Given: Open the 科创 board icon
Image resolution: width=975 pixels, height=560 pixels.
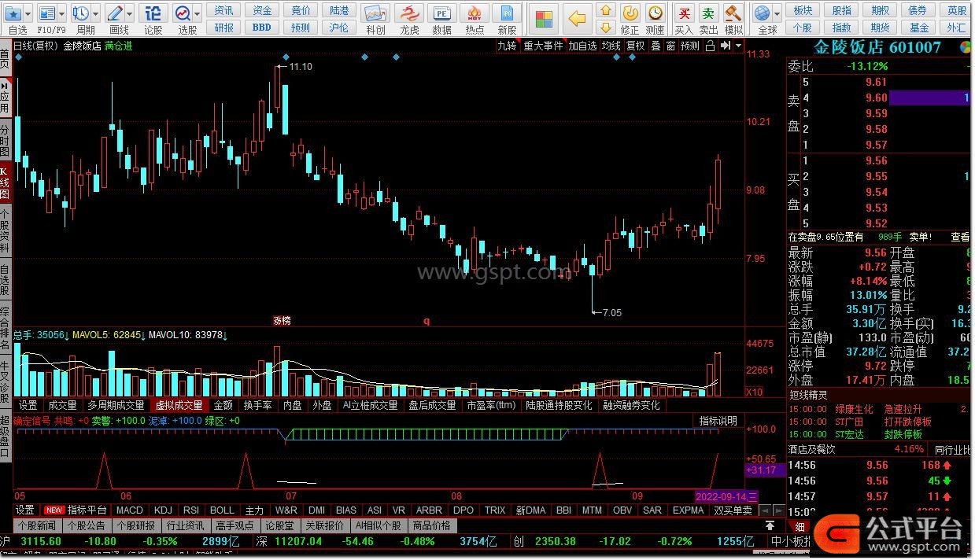Looking at the screenshot, I should point(375,13).
